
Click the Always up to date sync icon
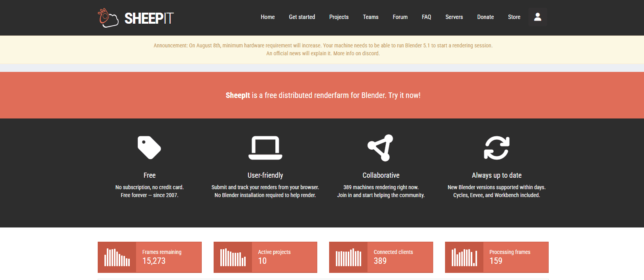tap(497, 148)
